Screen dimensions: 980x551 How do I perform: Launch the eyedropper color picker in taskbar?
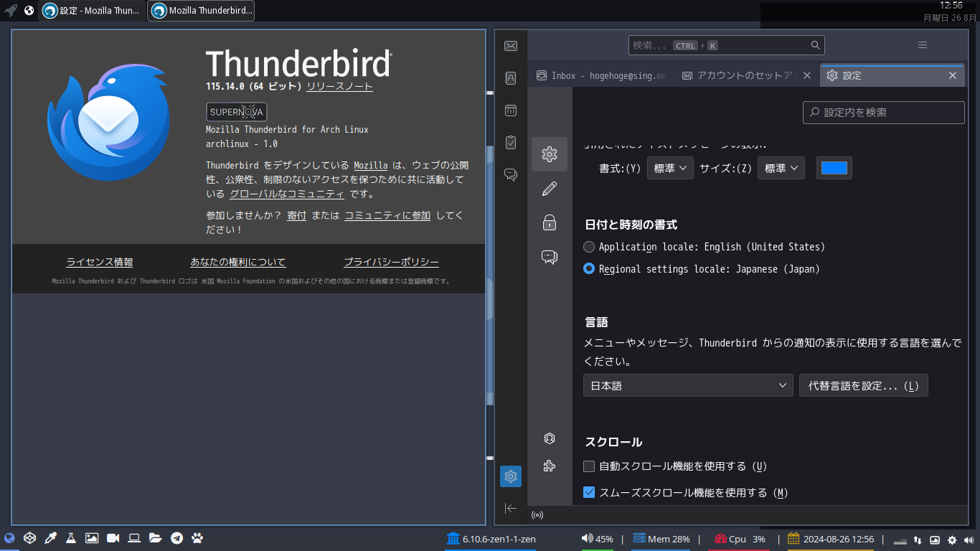[x=50, y=538]
